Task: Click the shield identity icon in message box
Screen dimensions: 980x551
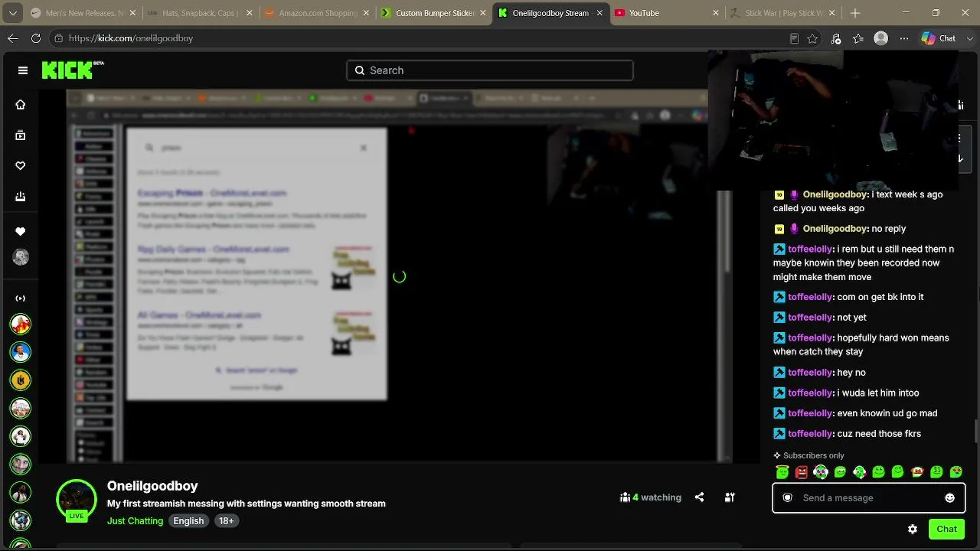Action: [787, 498]
